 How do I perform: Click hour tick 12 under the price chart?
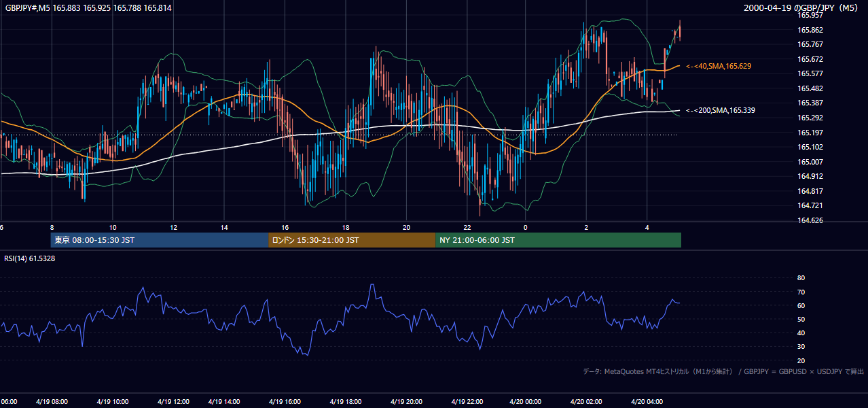point(174,227)
